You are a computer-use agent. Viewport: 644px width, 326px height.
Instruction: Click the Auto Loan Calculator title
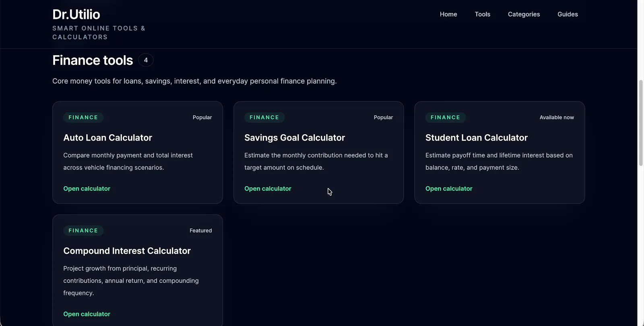[x=107, y=138]
